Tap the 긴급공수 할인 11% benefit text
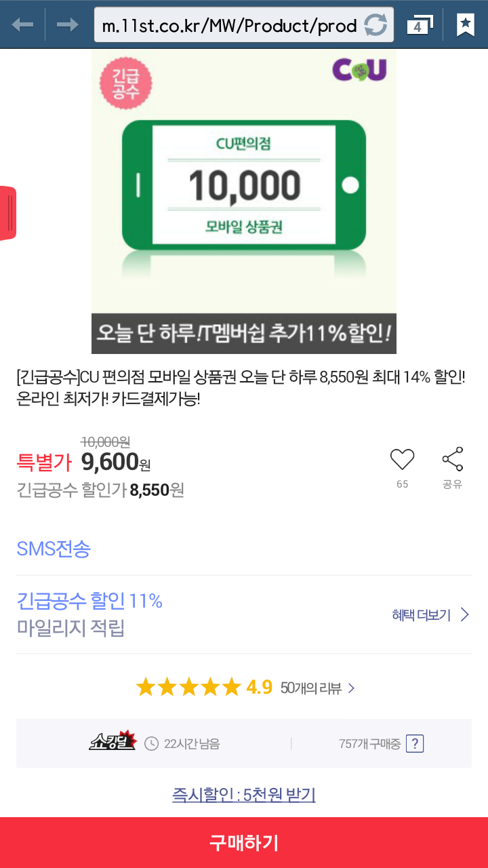The image size is (488, 868). click(89, 601)
